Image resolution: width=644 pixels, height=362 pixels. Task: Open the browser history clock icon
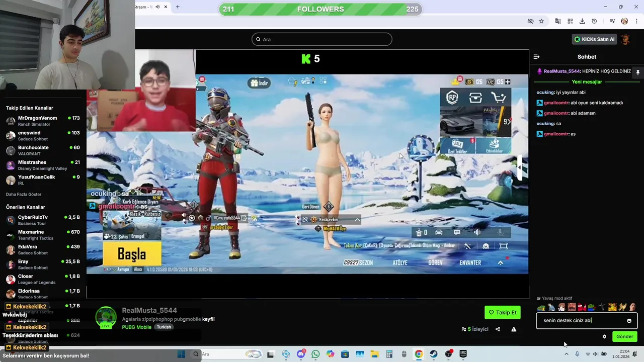pos(594,21)
